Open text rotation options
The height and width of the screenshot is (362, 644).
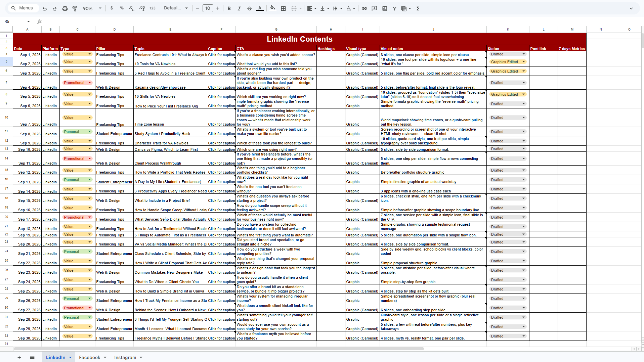pos(351,8)
